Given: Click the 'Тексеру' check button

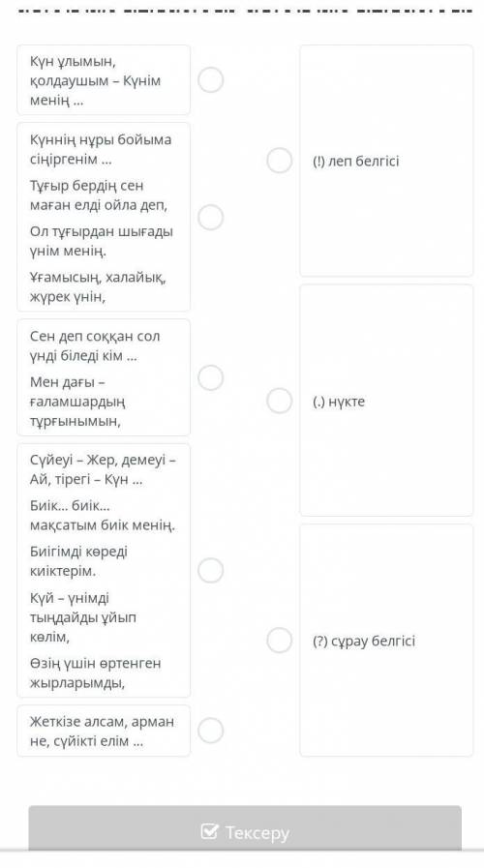Looking at the screenshot, I should 245,828.
